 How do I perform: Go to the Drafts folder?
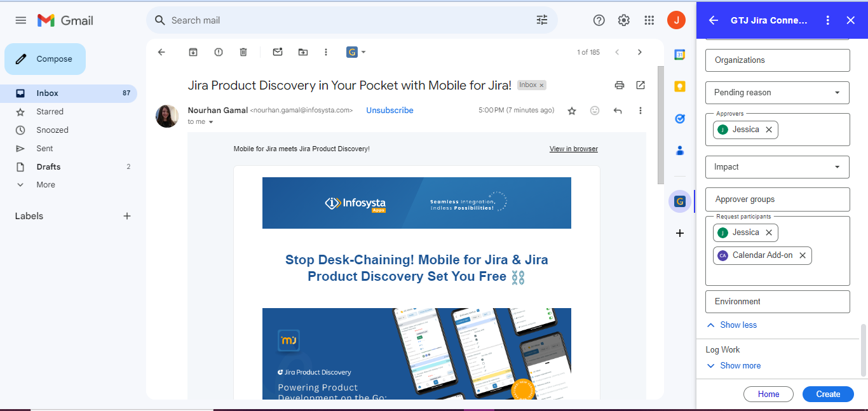point(48,167)
